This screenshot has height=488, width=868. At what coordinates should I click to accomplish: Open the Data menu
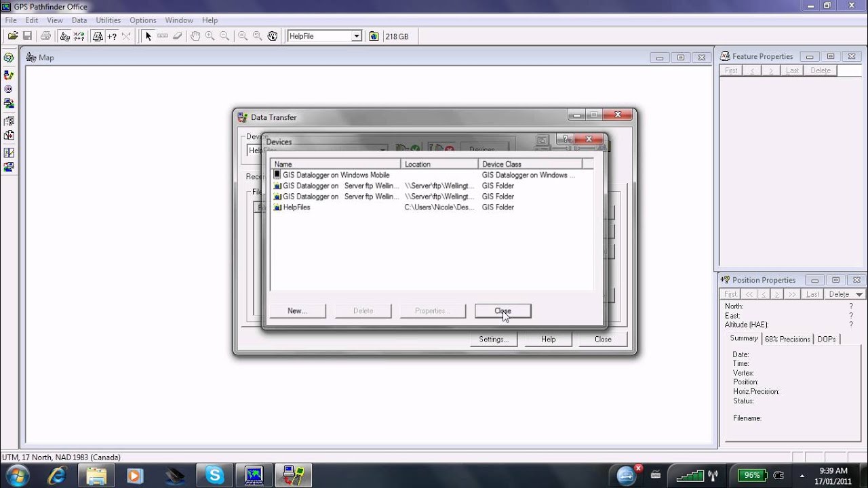click(x=79, y=20)
